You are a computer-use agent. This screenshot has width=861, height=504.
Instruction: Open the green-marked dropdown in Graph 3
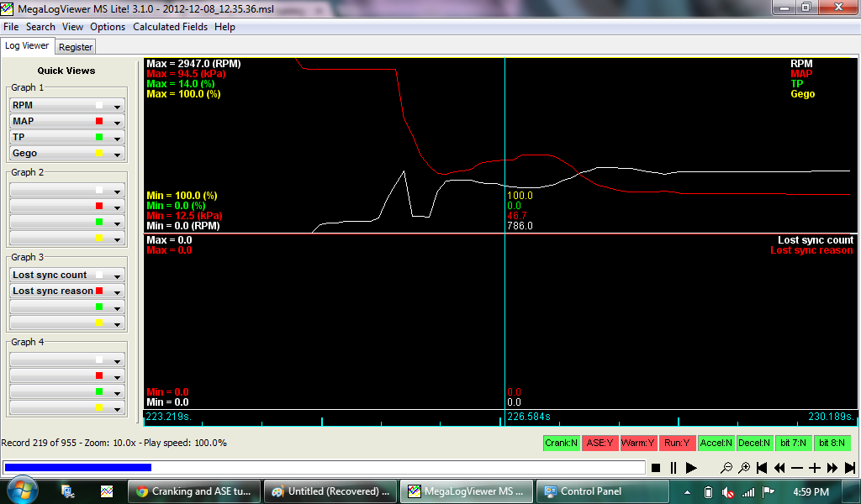coord(67,307)
